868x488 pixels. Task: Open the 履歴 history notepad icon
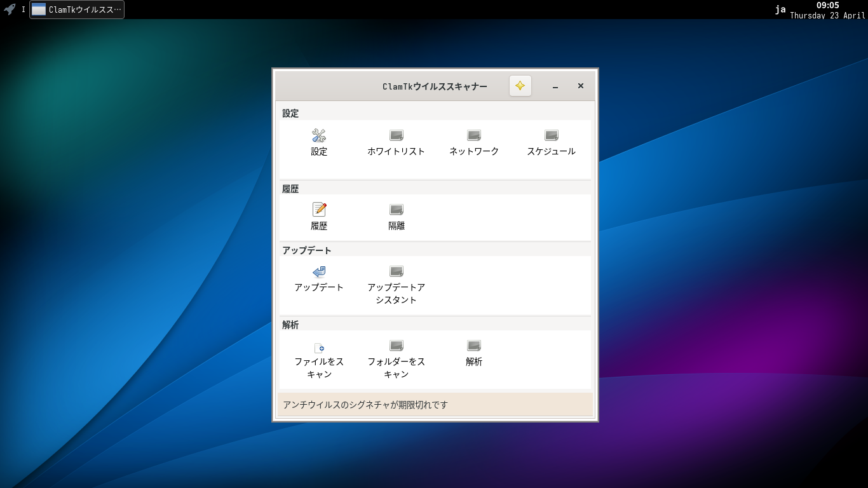tap(319, 210)
